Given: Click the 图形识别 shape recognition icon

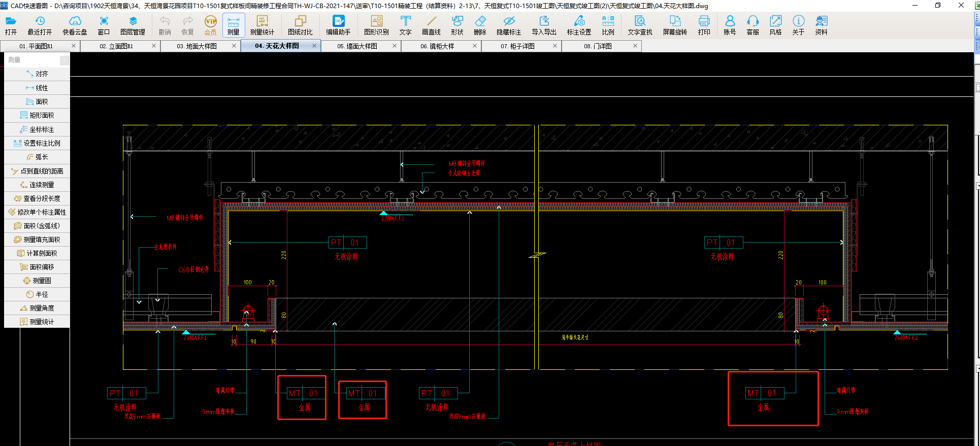Looking at the screenshot, I should (376, 25).
